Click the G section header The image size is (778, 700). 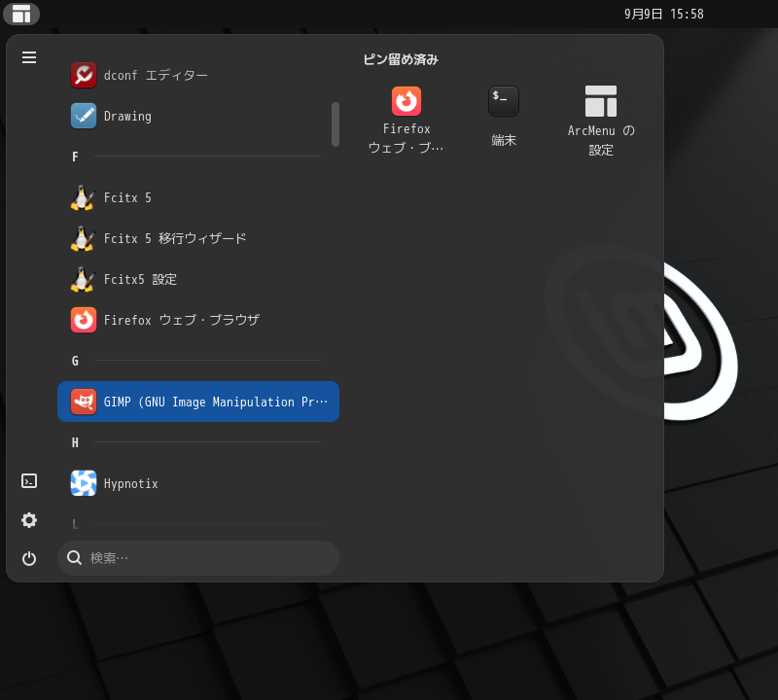(x=75, y=361)
